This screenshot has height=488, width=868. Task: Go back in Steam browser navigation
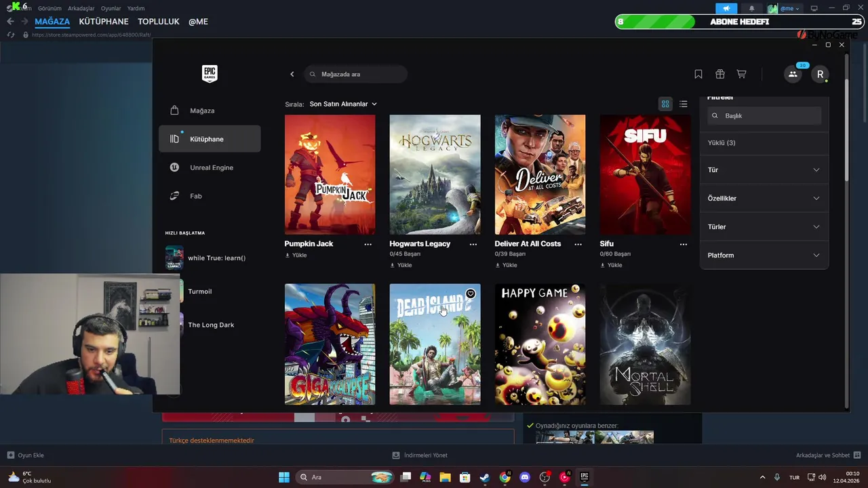pos(10,22)
